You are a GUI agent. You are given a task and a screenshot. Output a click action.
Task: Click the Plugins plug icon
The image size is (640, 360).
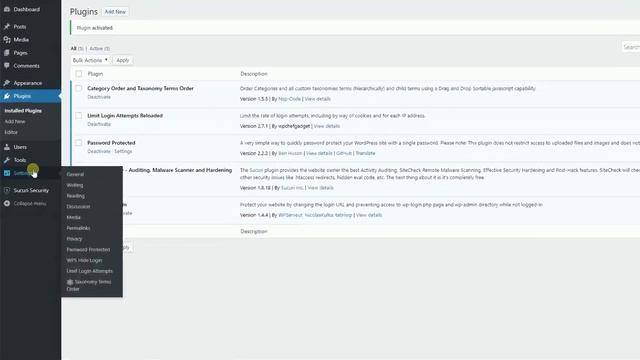coord(7,96)
